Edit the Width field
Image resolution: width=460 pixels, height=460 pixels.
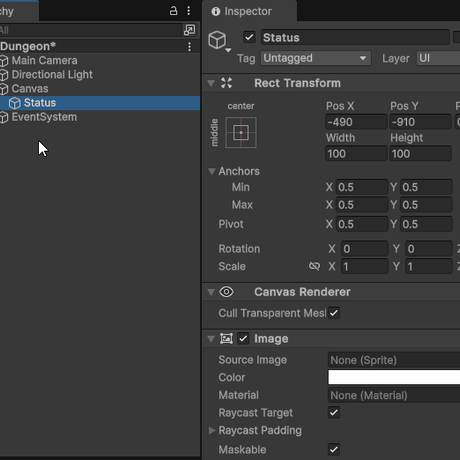point(356,154)
